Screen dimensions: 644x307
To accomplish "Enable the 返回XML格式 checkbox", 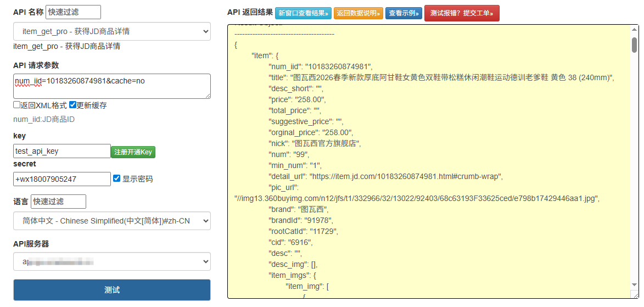I will click(17, 105).
